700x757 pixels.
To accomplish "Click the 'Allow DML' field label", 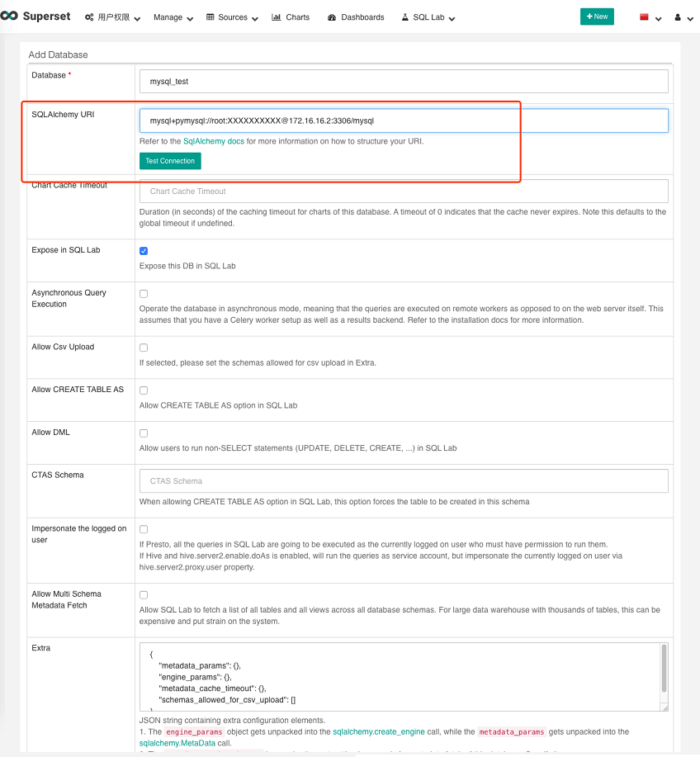I will 50,432.
